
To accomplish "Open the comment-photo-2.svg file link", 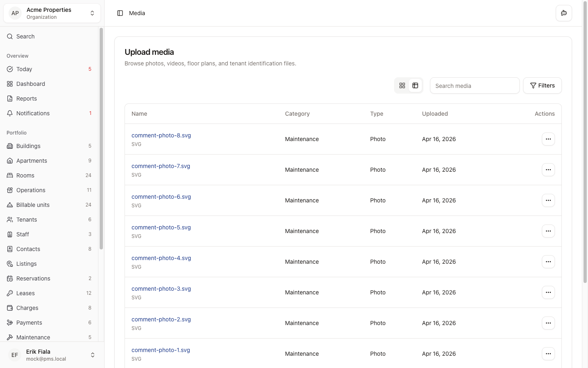I will point(161,319).
